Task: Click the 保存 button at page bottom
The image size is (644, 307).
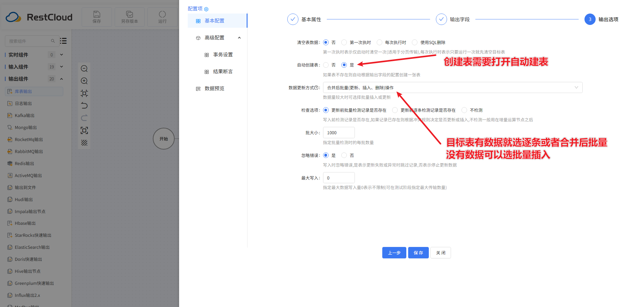Action: [x=418, y=252]
